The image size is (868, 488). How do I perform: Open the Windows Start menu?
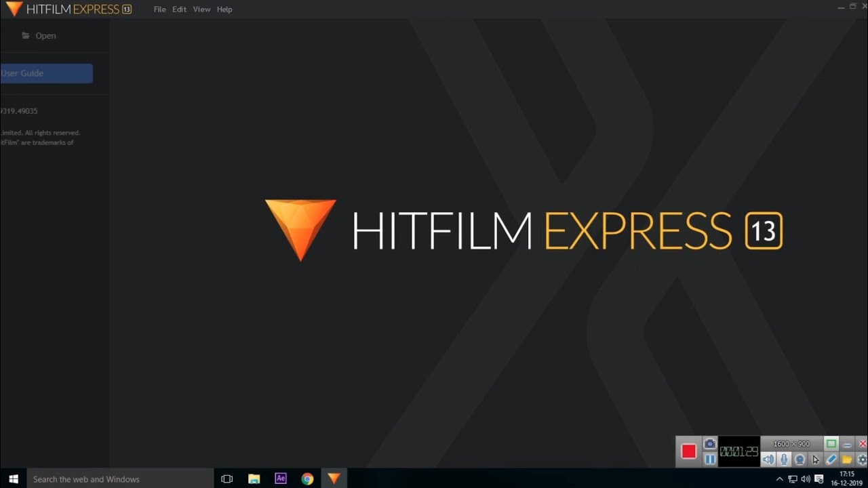tap(13, 479)
